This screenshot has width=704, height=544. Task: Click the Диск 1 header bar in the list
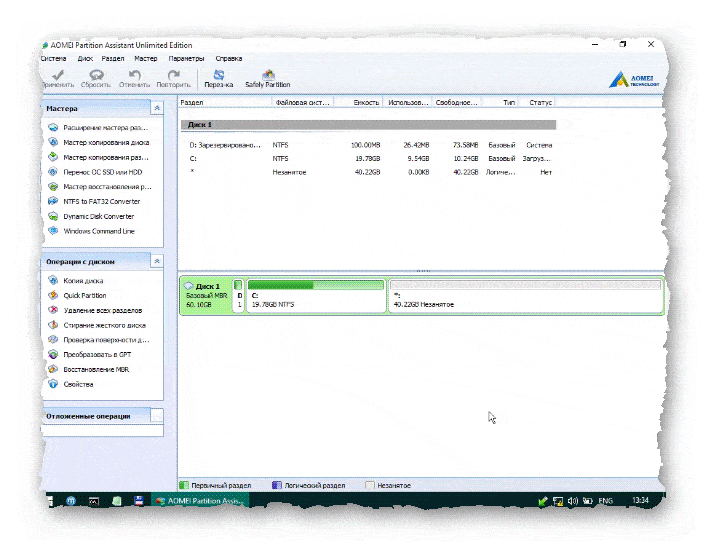368,125
